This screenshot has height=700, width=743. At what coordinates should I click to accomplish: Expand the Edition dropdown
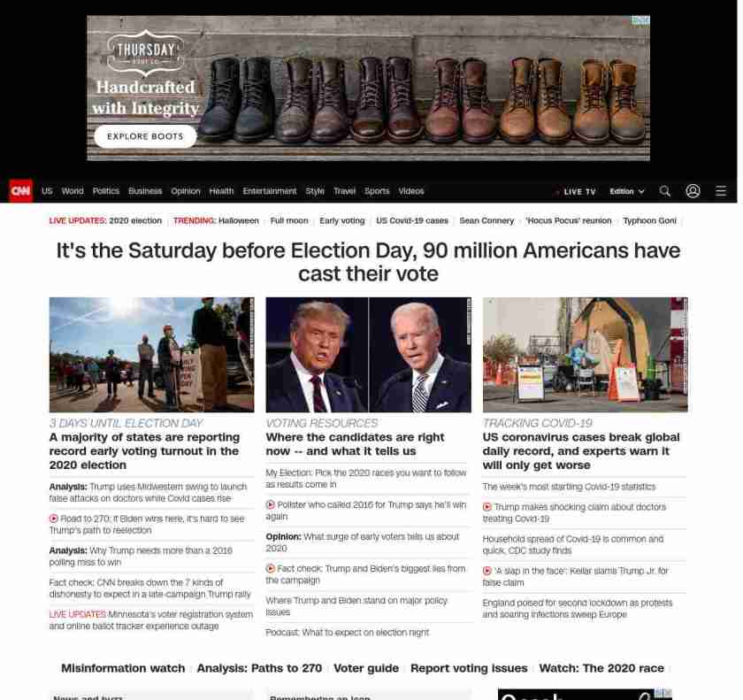(x=626, y=191)
